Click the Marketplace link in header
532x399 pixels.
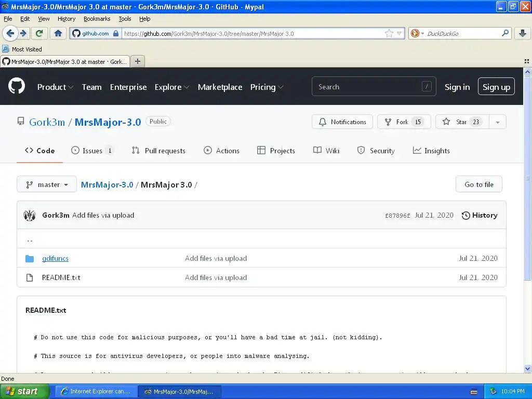pos(220,87)
